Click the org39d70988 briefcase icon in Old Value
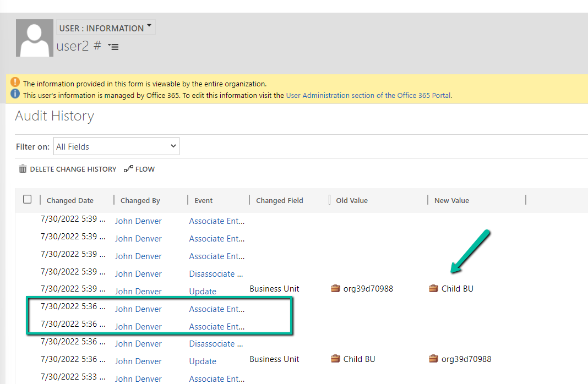The height and width of the screenshot is (384, 588). (335, 288)
